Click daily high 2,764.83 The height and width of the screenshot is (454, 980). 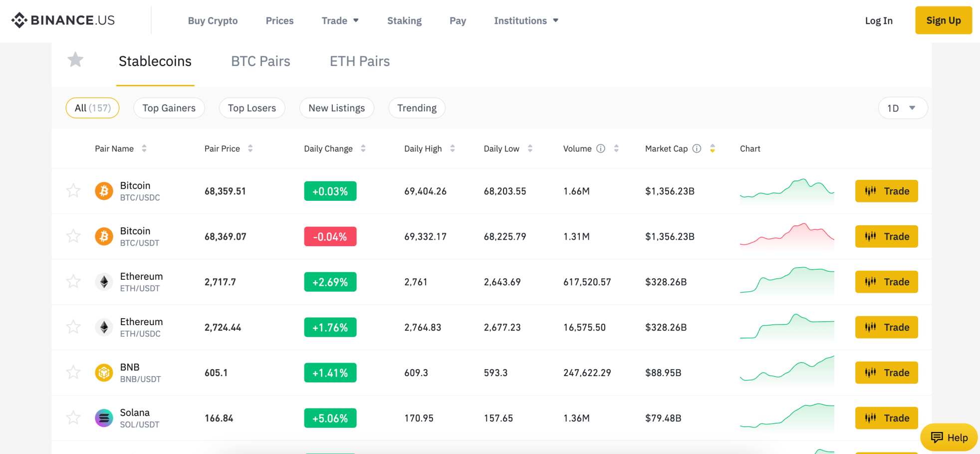point(423,328)
